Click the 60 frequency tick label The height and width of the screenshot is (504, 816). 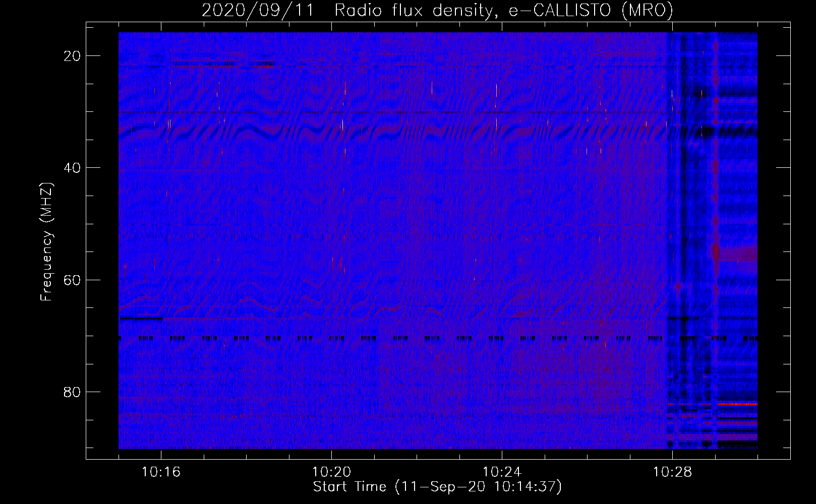point(73,280)
